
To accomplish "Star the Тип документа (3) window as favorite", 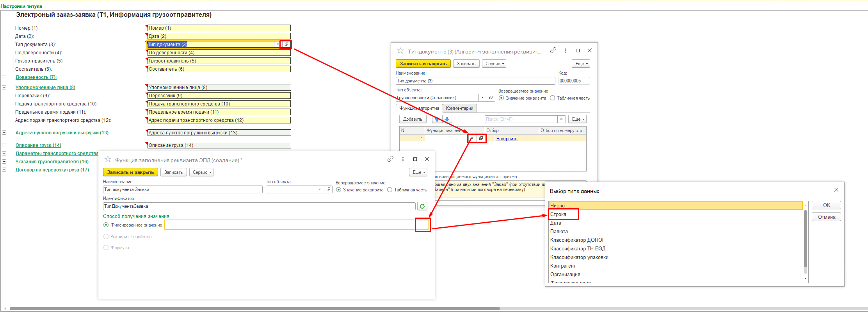I will coord(400,51).
